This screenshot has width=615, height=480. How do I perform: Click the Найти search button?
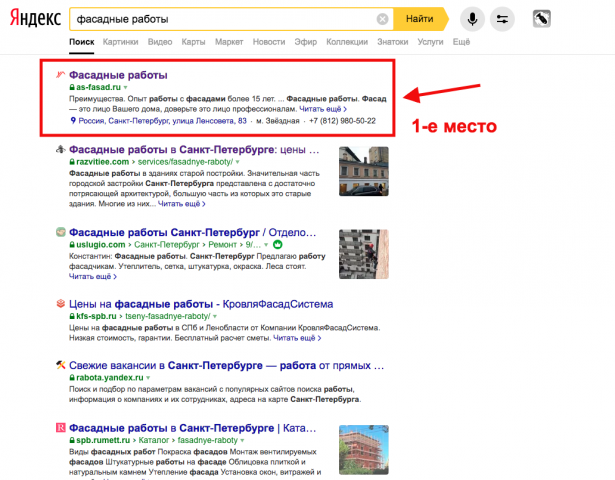tap(420, 19)
